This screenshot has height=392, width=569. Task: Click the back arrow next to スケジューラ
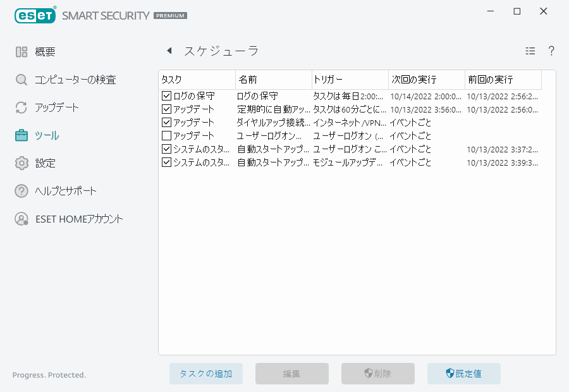168,50
